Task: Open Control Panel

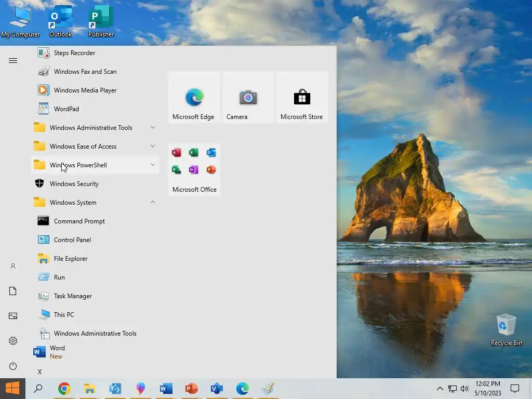Action: tap(95, 240)
